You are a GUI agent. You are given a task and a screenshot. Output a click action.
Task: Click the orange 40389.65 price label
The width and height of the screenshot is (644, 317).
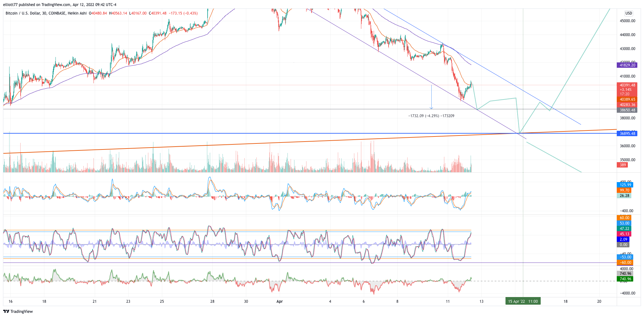tap(627, 99)
